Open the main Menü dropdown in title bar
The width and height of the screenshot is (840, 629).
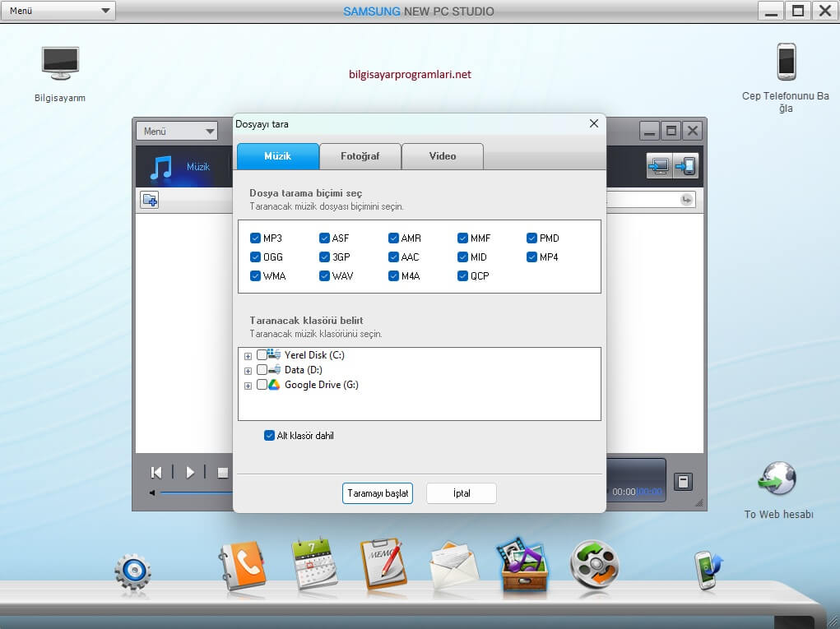[58, 11]
